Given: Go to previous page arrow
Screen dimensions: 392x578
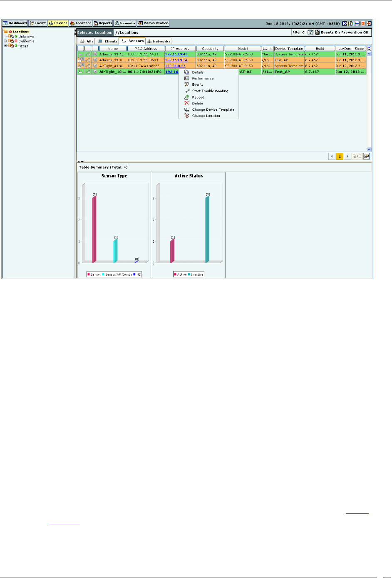Looking at the screenshot, I should 332,157.
